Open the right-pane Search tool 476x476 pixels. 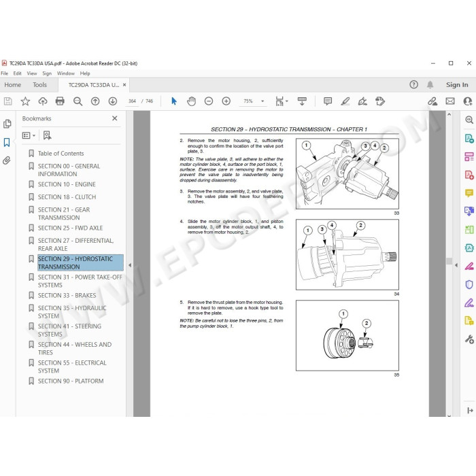point(469,120)
